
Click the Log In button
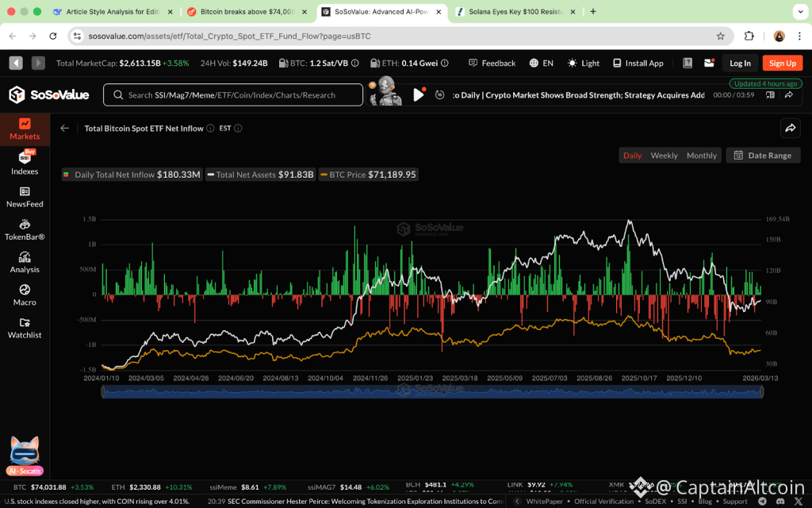[x=740, y=63]
